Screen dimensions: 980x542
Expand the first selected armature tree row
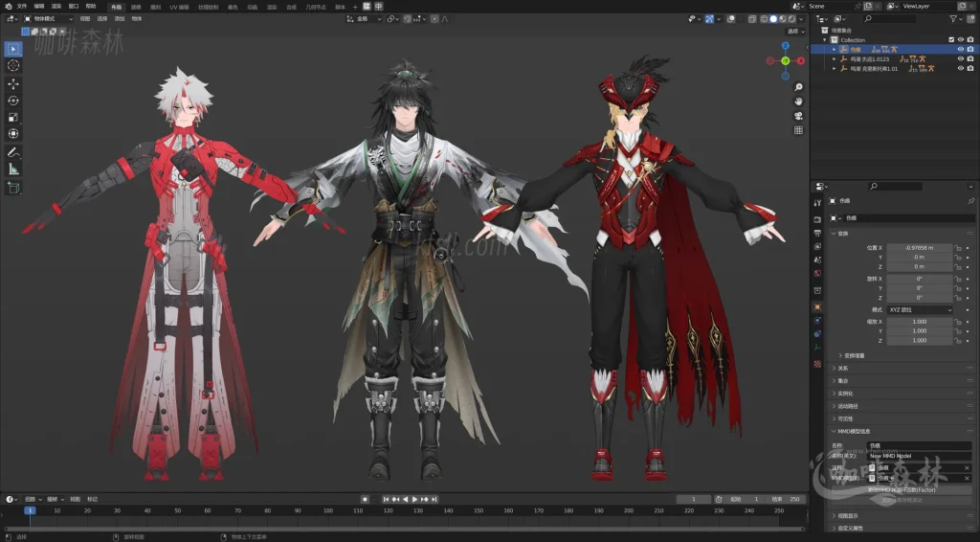834,49
